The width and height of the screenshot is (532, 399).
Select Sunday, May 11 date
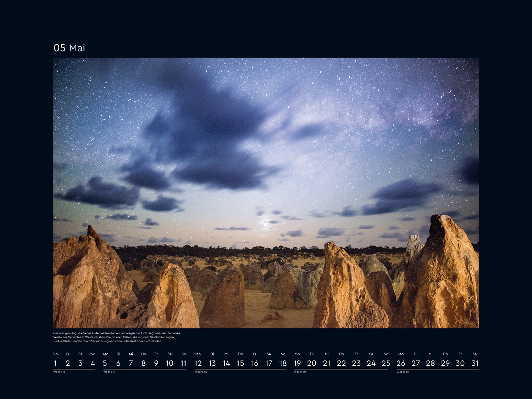184,363
